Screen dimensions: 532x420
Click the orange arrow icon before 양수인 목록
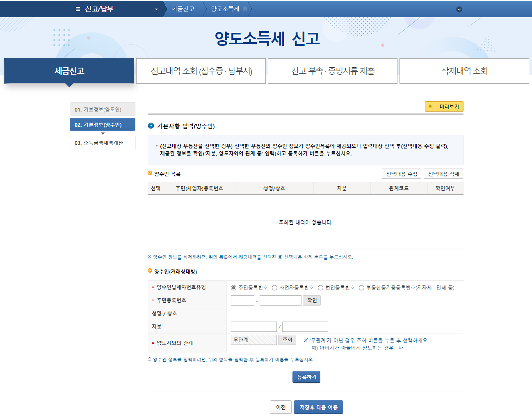[151, 173]
